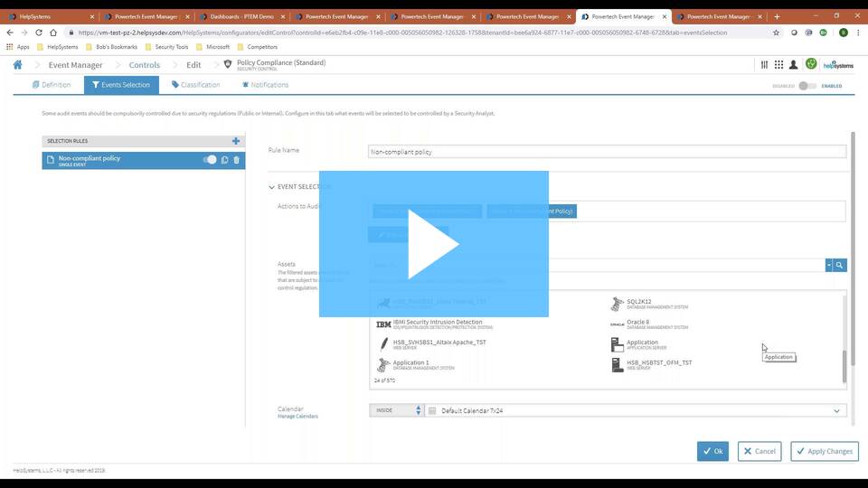This screenshot has width=868, height=488.
Task: Open the user profile icon in header
Action: [x=793, y=65]
